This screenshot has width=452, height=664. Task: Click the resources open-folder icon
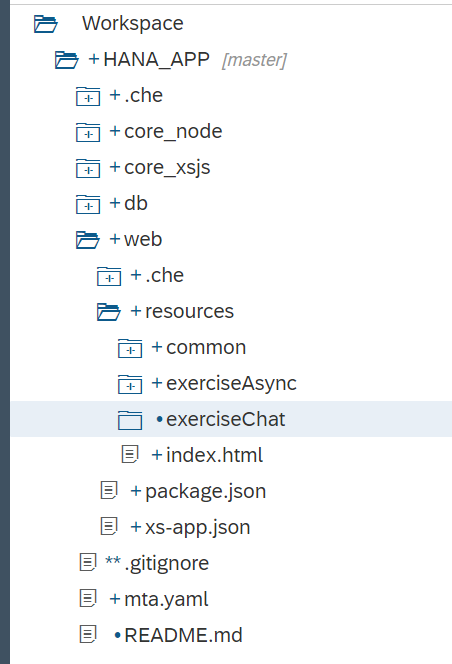tap(109, 312)
